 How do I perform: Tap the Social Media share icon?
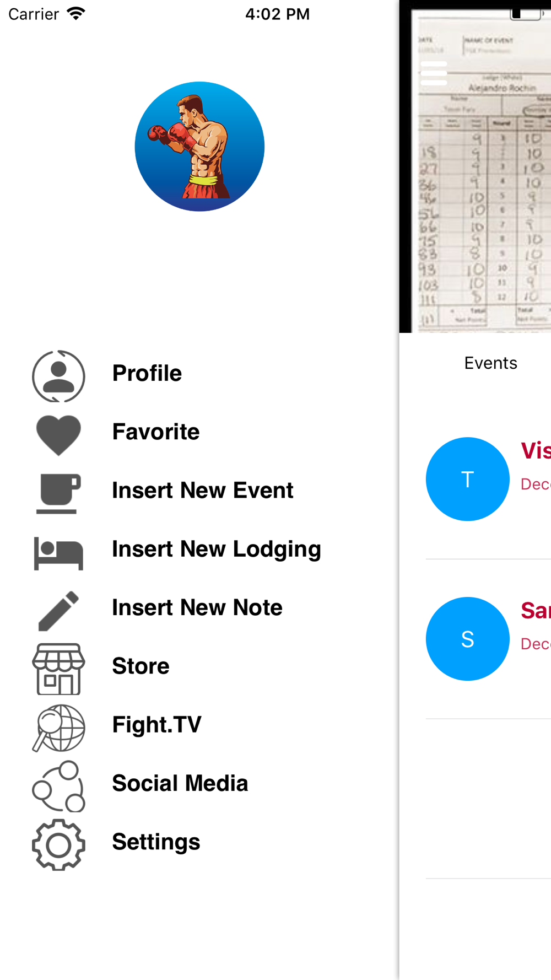pos(58,787)
